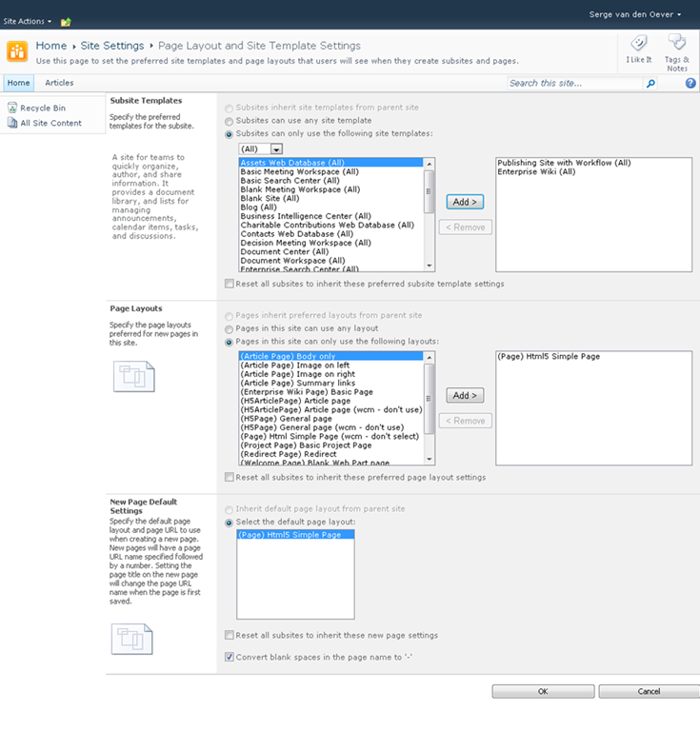Select Pages in this site can use any layout
700x731 pixels.
coord(229,329)
